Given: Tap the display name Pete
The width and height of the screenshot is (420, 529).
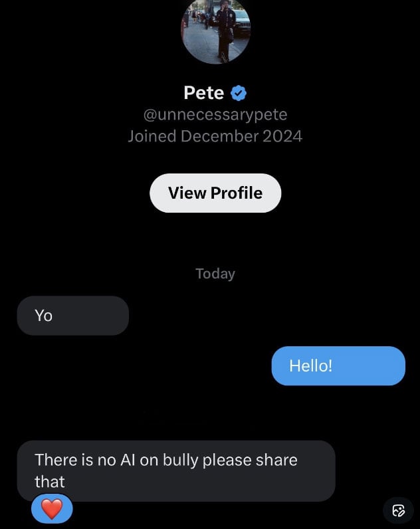Looking at the screenshot, I should 203,92.
